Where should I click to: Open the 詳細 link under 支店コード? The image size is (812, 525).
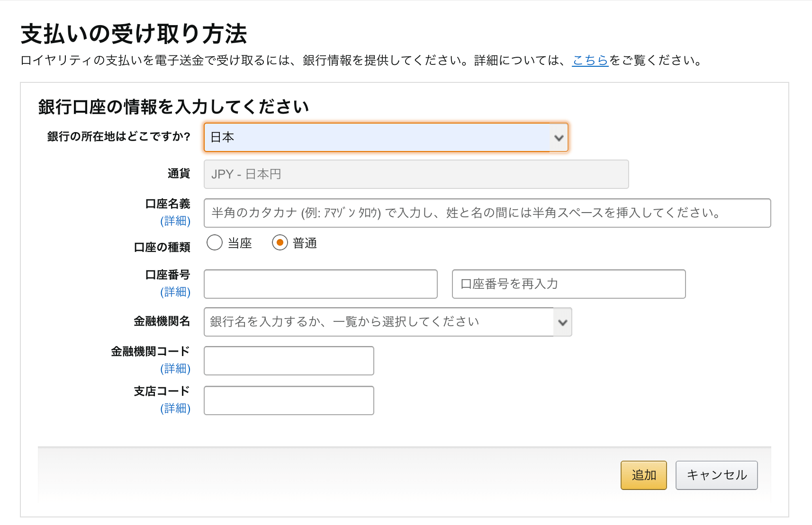pos(176,409)
